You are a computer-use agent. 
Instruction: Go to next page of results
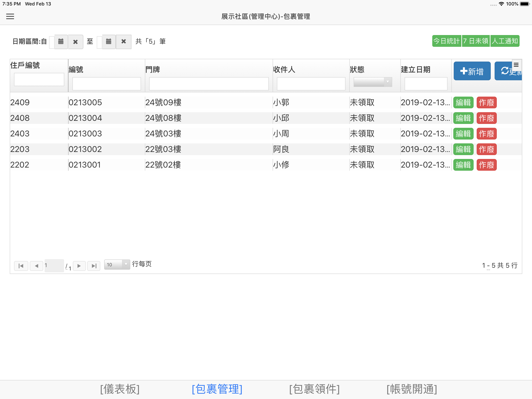click(79, 266)
